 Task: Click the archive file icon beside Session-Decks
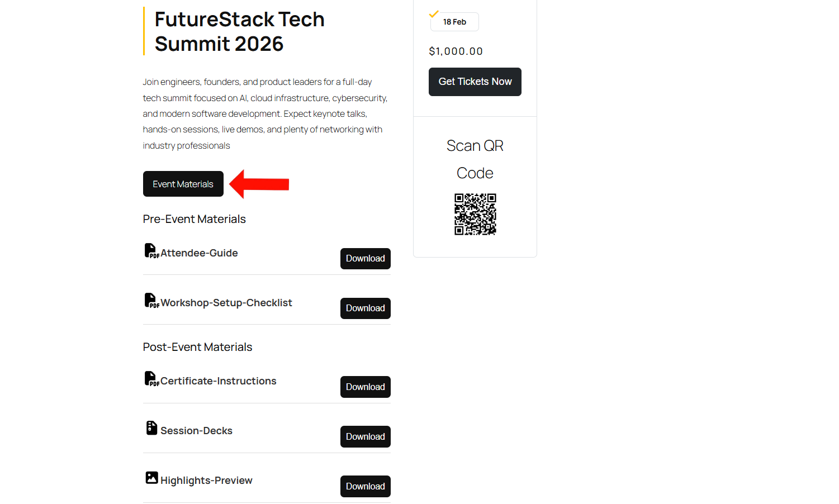click(x=151, y=428)
